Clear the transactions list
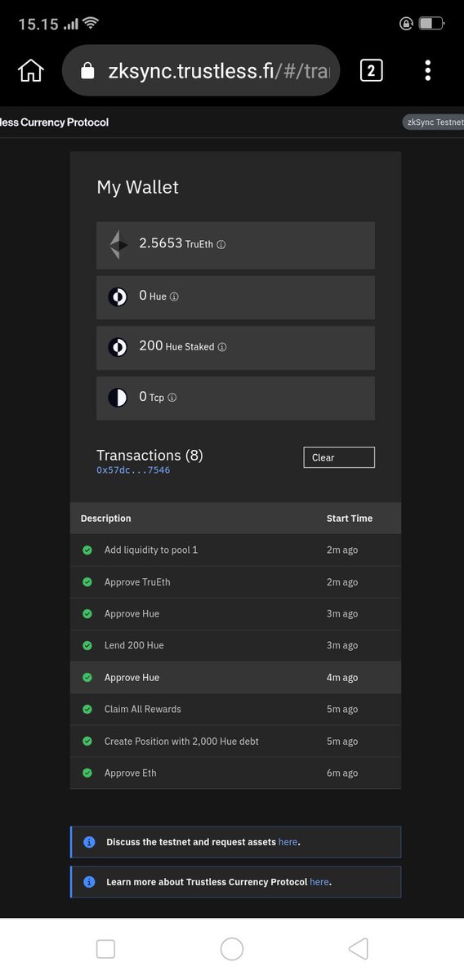464x980 pixels. tap(339, 457)
